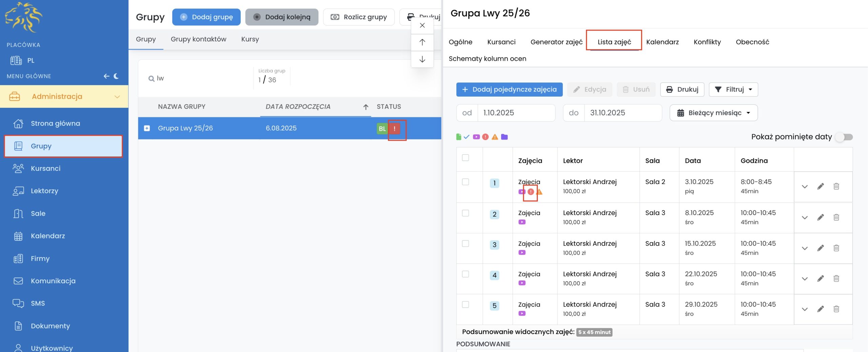
Task: Click the trash icon for lesson 3
Action: [836, 248]
